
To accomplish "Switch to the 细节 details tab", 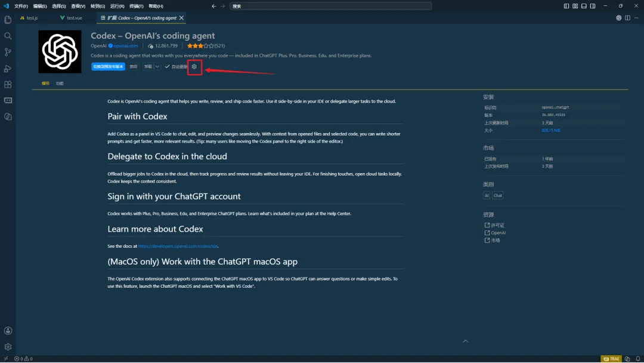I will (x=45, y=84).
